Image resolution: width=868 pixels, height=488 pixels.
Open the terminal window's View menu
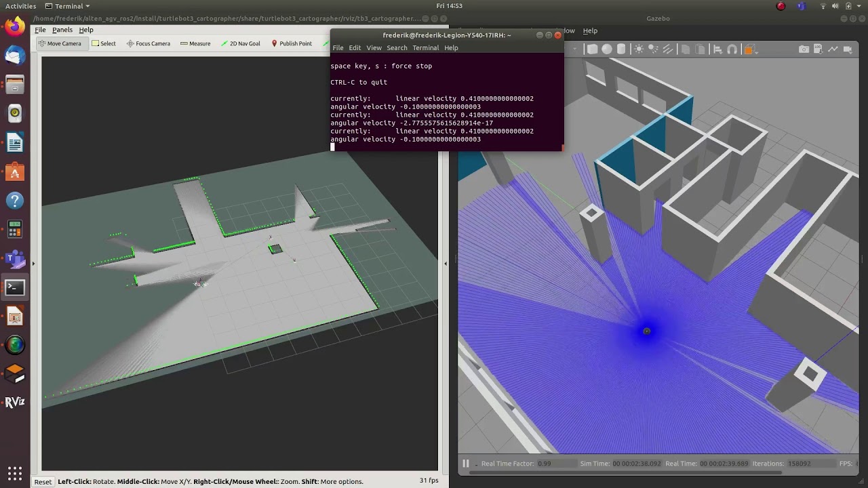374,48
